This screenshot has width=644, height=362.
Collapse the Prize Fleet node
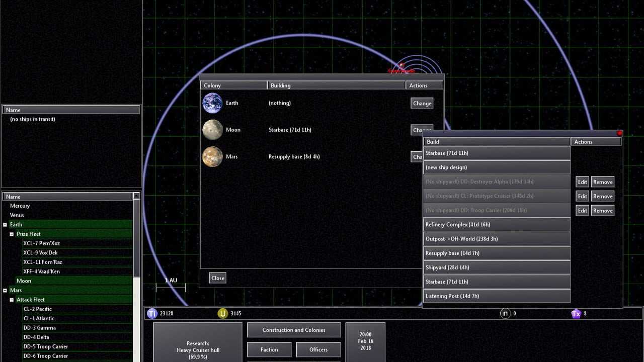[12, 234]
